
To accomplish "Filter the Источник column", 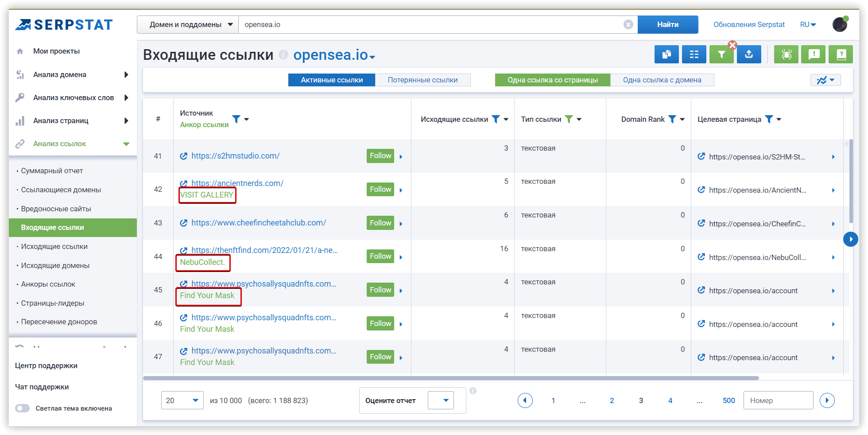I will (236, 119).
